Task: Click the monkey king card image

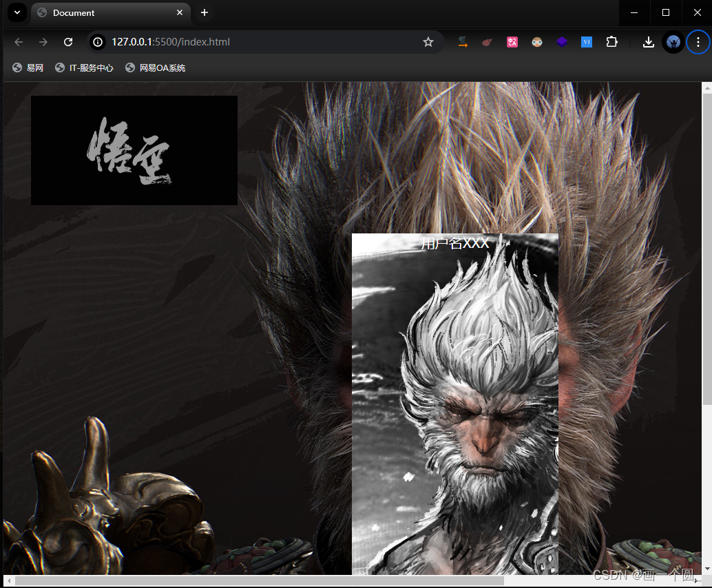Action: [x=455, y=404]
